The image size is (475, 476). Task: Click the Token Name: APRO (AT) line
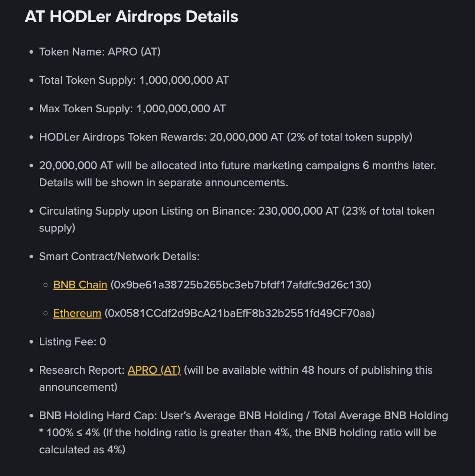(100, 52)
